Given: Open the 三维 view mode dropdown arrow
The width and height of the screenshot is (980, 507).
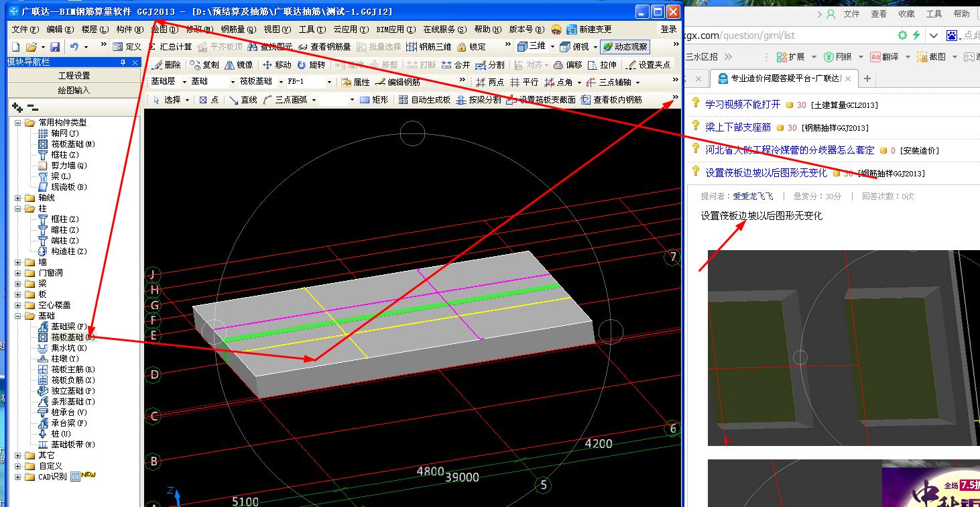Looking at the screenshot, I should coord(552,47).
